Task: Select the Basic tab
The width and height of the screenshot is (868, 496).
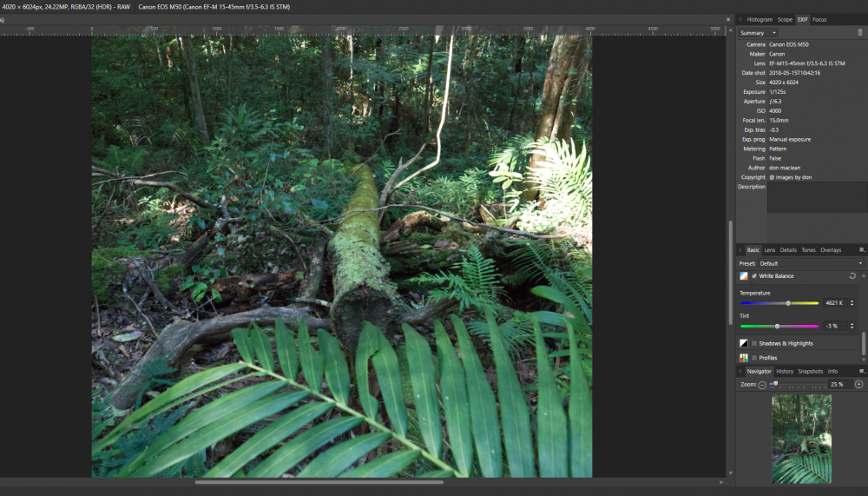Action: [x=753, y=250]
